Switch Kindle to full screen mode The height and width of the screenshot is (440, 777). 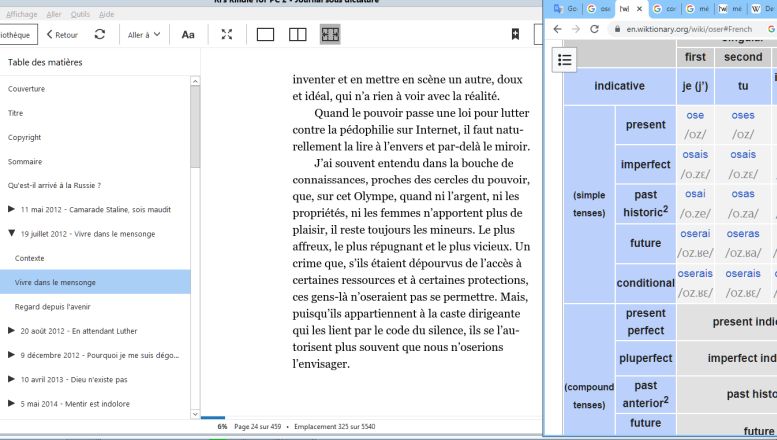(x=227, y=34)
